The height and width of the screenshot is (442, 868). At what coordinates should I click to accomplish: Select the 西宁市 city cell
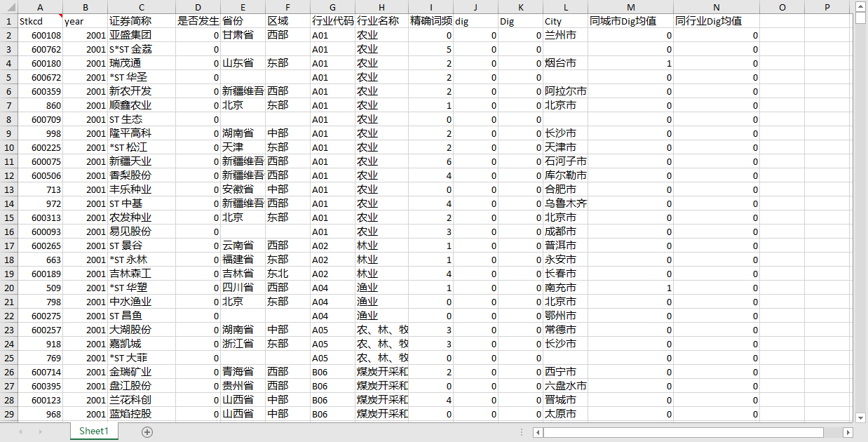[565, 372]
